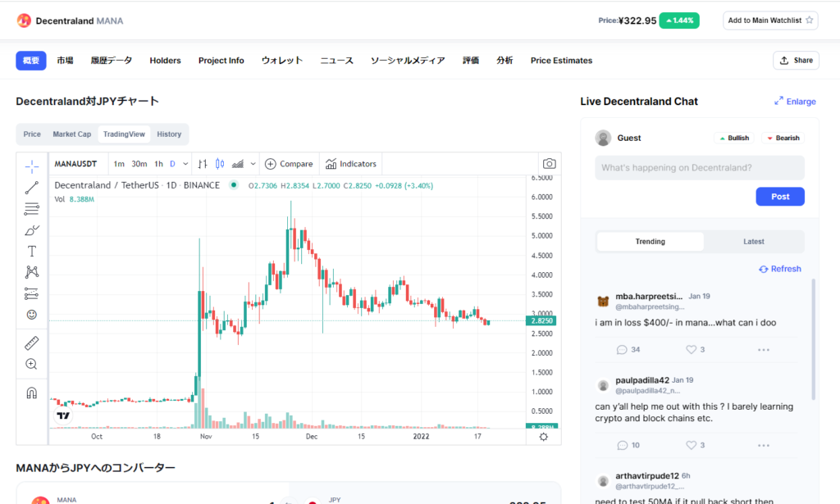This screenshot has height=504, width=840.
Task: Open the ソーシャルメディア tab
Action: click(408, 61)
